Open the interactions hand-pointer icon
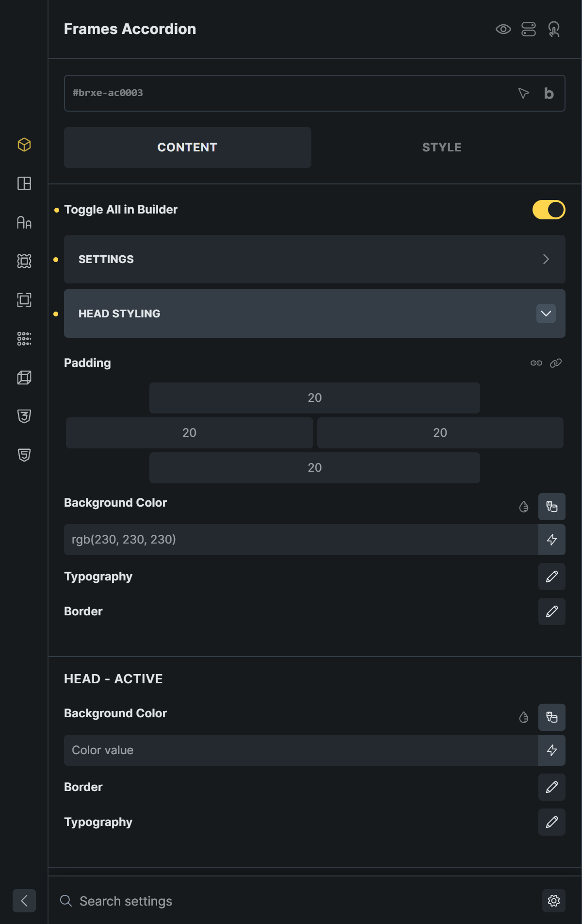The height and width of the screenshot is (924, 582). (x=554, y=29)
